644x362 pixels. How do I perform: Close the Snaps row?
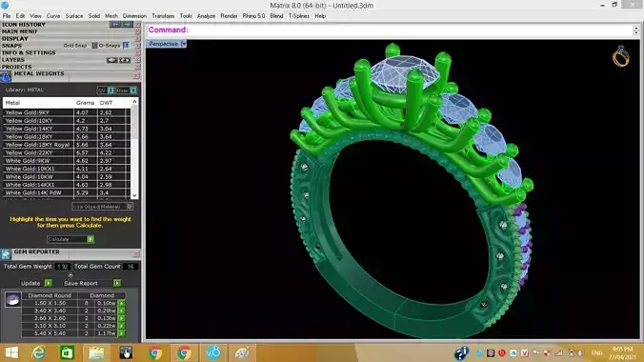click(137, 46)
